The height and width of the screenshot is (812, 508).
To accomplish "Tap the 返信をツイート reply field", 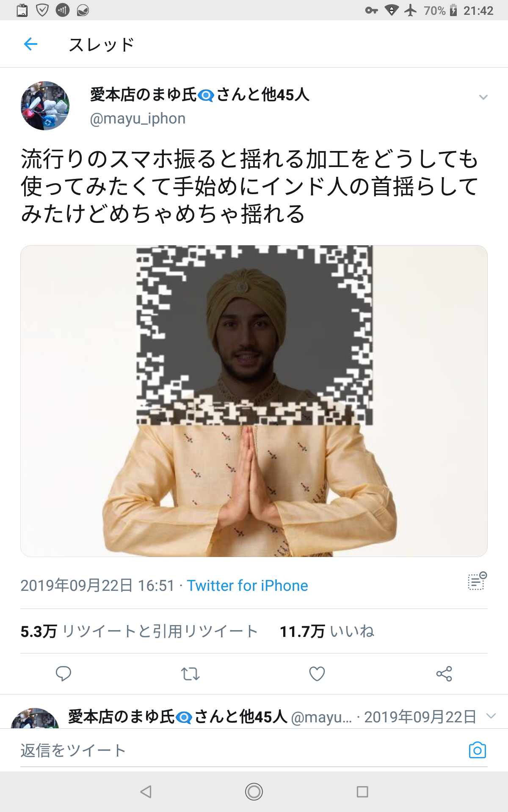I will (x=241, y=751).
